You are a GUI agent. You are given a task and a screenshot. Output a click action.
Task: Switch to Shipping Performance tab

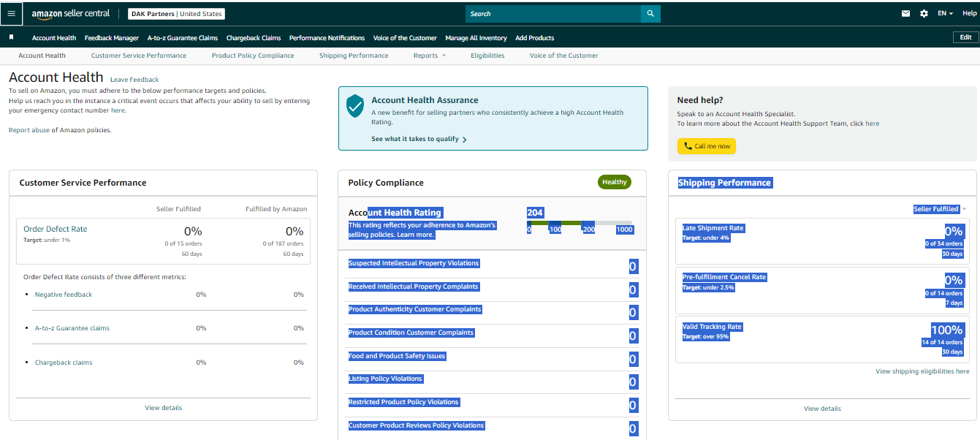point(354,56)
